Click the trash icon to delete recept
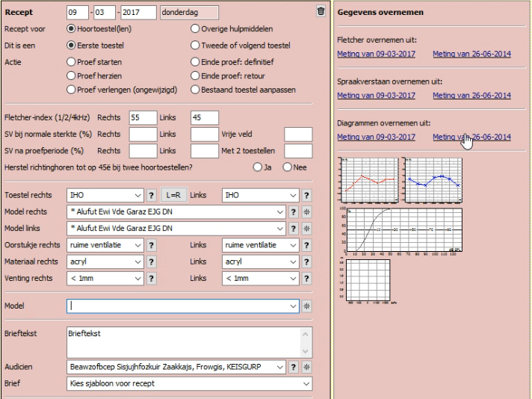The height and width of the screenshot is (399, 532). tap(321, 11)
